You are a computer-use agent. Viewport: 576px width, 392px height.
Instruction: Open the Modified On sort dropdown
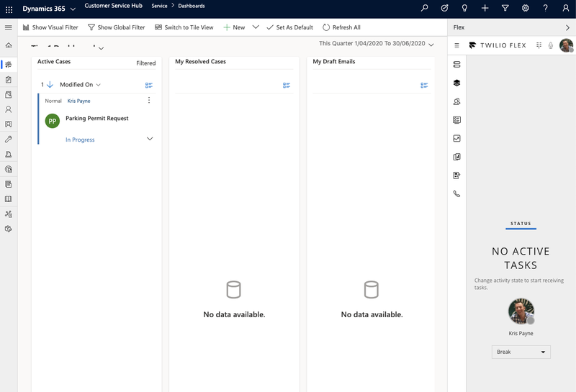click(80, 85)
